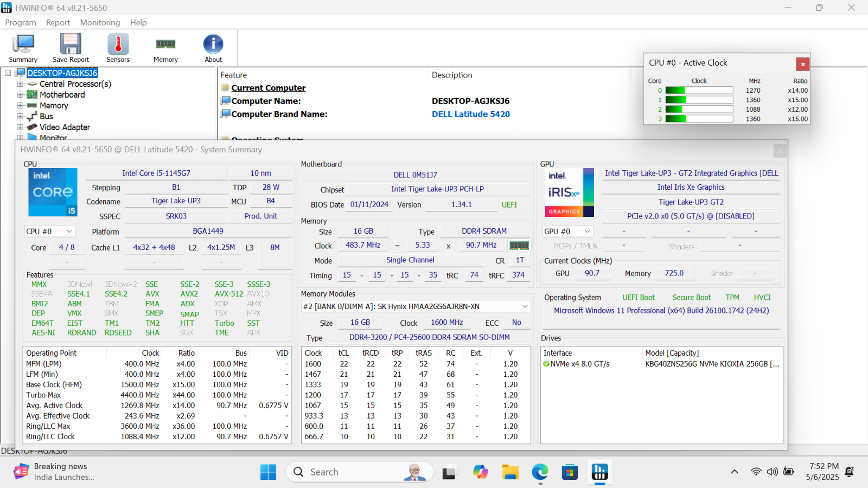The width and height of the screenshot is (868, 488).
Task: Open the GPU #0 selector dropdown
Action: 567,232
